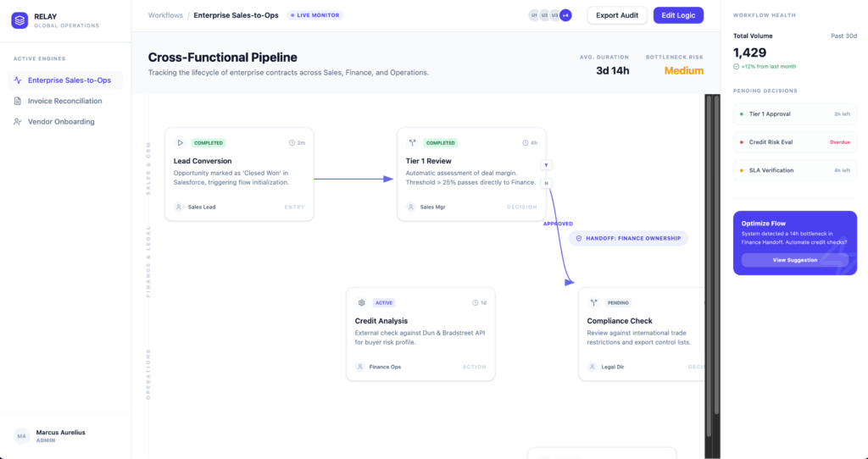The image size is (868, 459).
Task: Click the Finance Ops person icon
Action: (x=360, y=367)
